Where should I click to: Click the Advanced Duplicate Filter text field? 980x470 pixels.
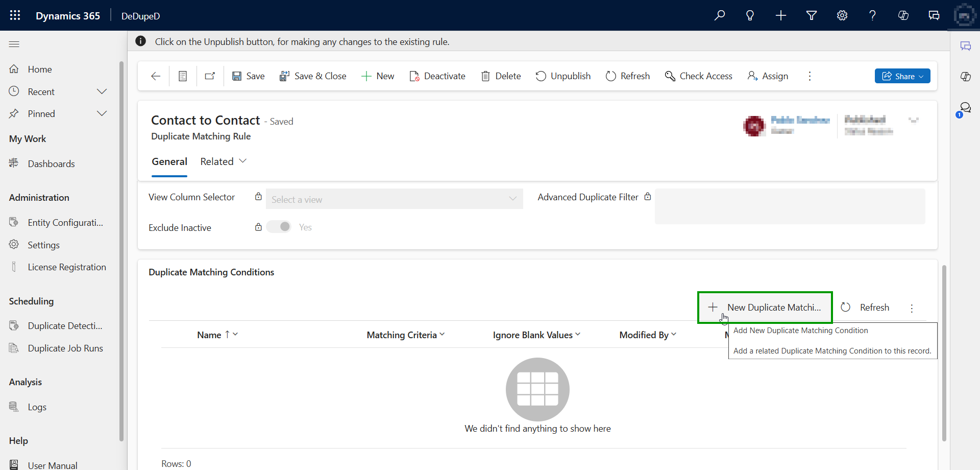[790, 206]
